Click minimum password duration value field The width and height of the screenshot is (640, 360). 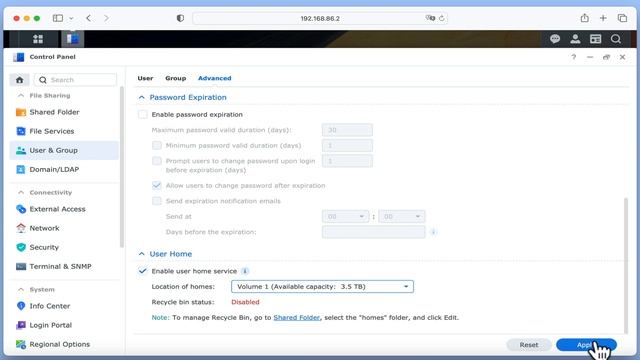pos(347,146)
